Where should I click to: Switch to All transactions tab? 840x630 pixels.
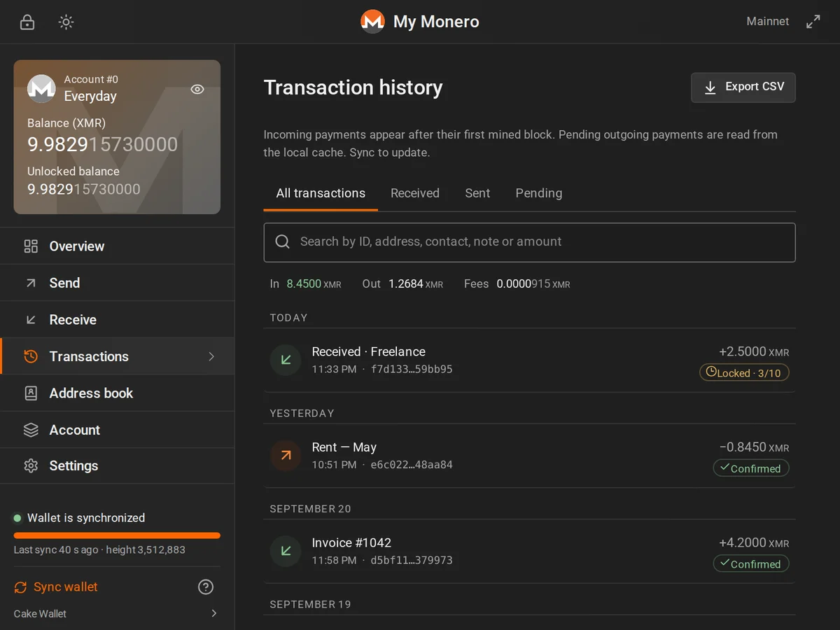coord(321,193)
